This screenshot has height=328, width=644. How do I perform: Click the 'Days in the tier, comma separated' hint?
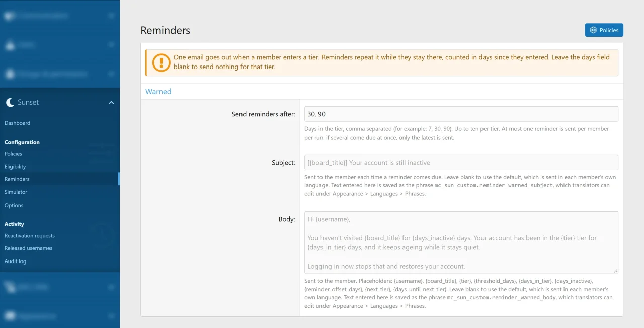tap(457, 133)
